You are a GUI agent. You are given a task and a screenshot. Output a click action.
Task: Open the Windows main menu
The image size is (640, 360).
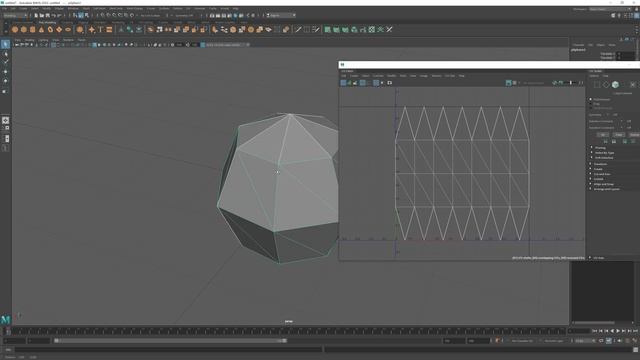73,8
